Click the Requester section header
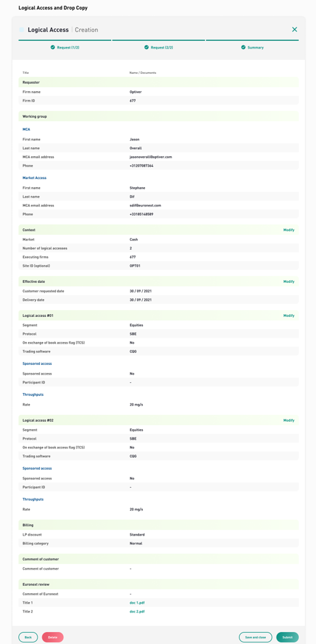 [159, 82]
